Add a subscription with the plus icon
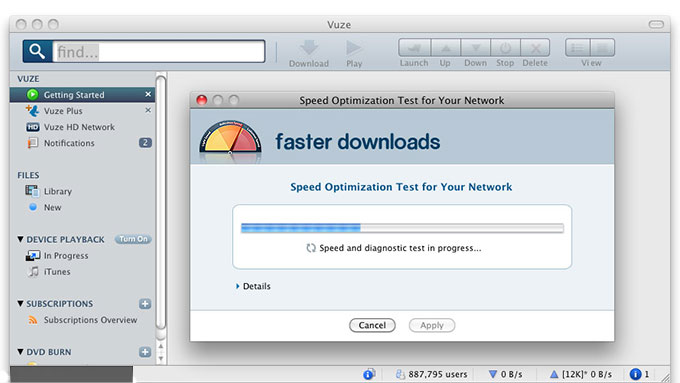 145,304
